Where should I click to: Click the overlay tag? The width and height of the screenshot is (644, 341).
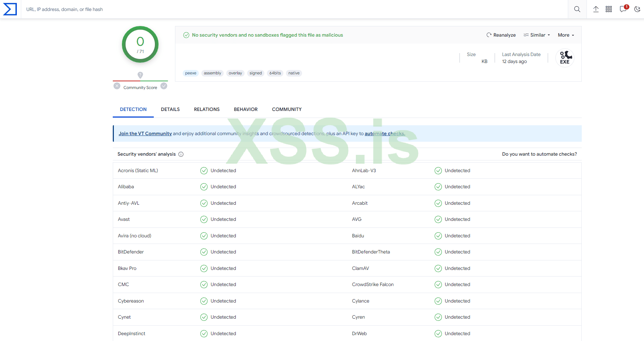point(235,73)
